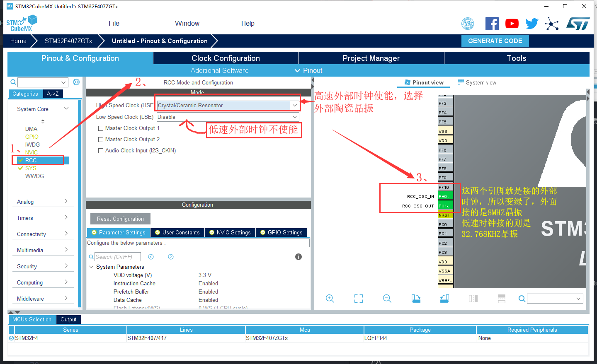
Task: Open the User Constants tab
Action: pos(177,233)
